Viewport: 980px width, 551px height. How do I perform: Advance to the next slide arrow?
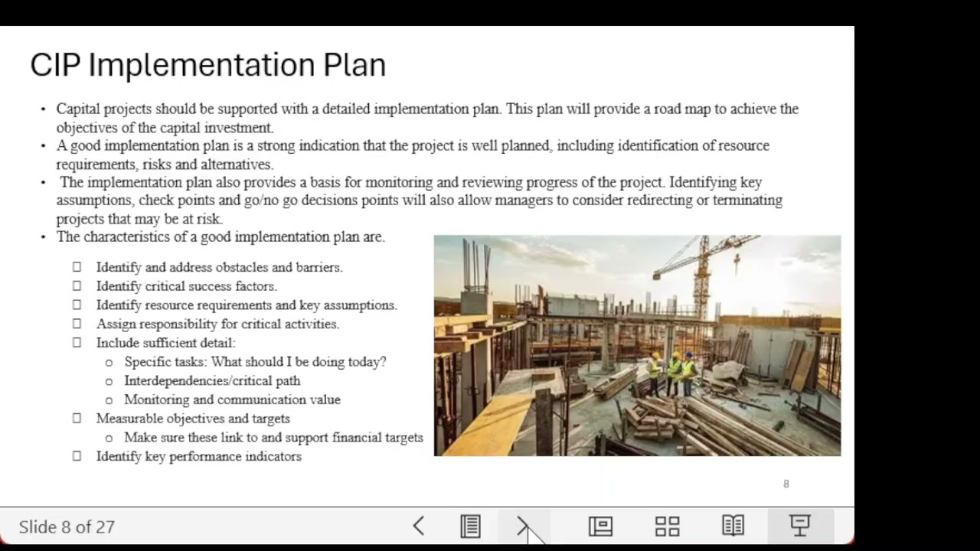coord(522,526)
